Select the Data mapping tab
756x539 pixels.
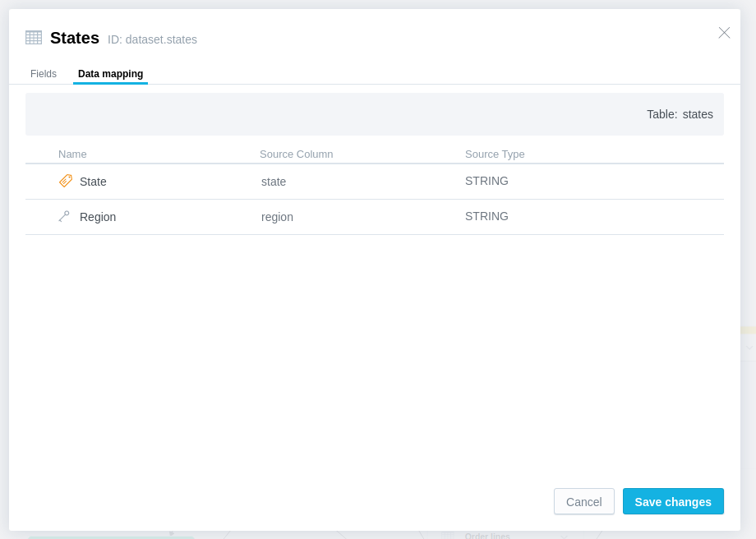click(x=110, y=74)
